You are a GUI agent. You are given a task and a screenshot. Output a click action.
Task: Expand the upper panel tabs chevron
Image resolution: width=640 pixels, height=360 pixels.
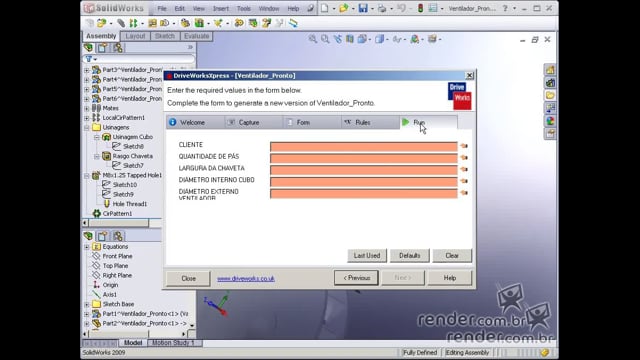[190, 47]
